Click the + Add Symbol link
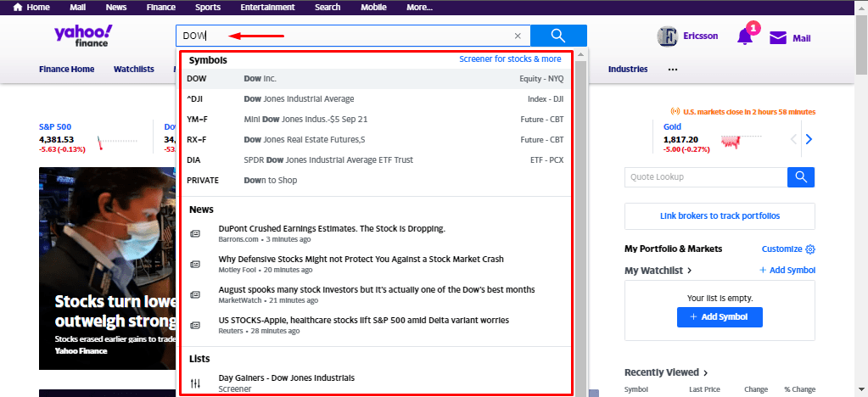This screenshot has height=397, width=868. pyautogui.click(x=787, y=271)
